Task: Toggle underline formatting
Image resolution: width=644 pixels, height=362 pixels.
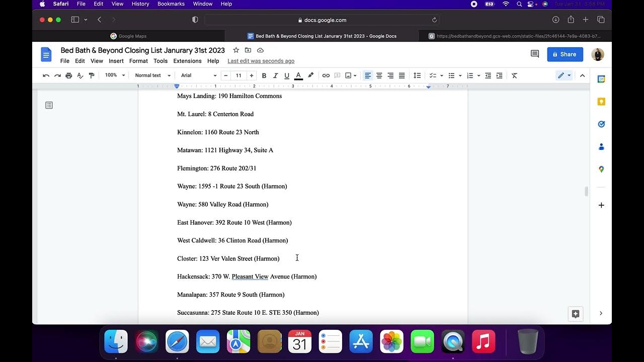Action: [287, 75]
